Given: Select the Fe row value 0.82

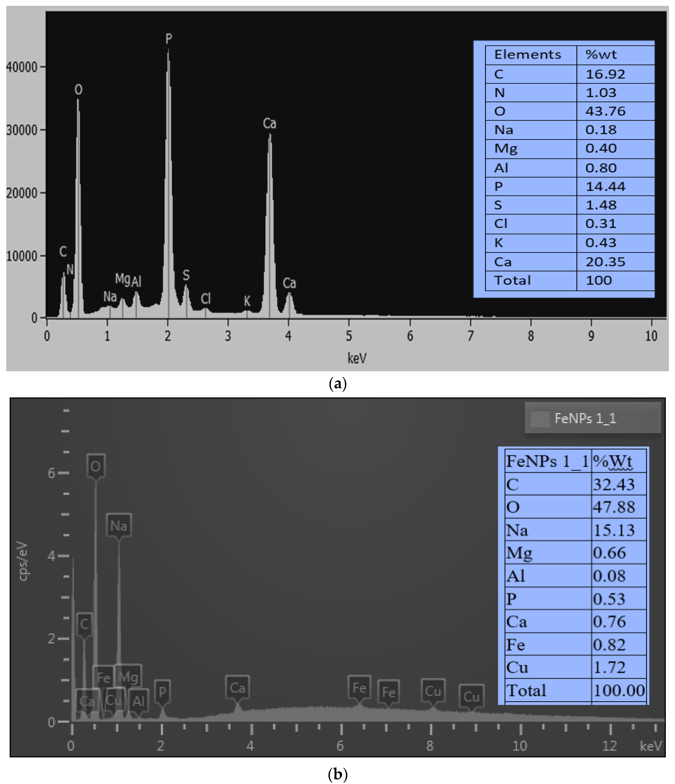Looking at the screenshot, I should coord(609,645).
